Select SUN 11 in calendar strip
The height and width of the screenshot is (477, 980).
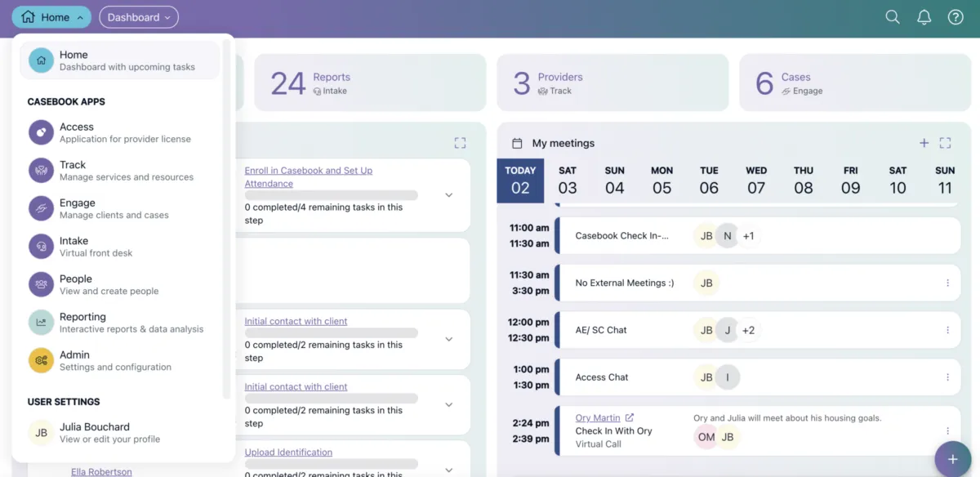(x=945, y=181)
